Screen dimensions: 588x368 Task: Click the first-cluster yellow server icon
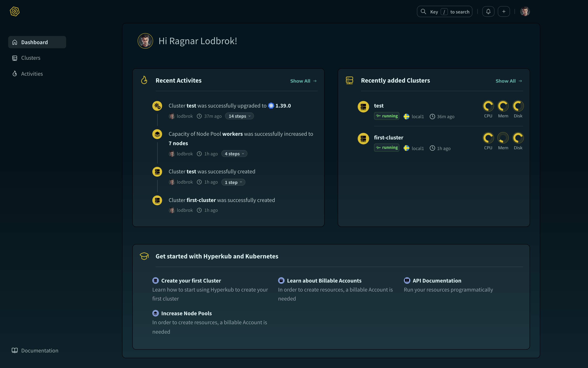pyautogui.click(x=363, y=138)
